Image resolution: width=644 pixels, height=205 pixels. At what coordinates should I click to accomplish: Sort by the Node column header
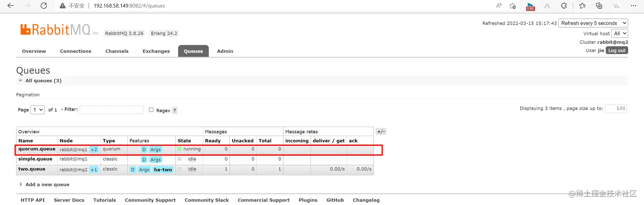pyautogui.click(x=66, y=141)
